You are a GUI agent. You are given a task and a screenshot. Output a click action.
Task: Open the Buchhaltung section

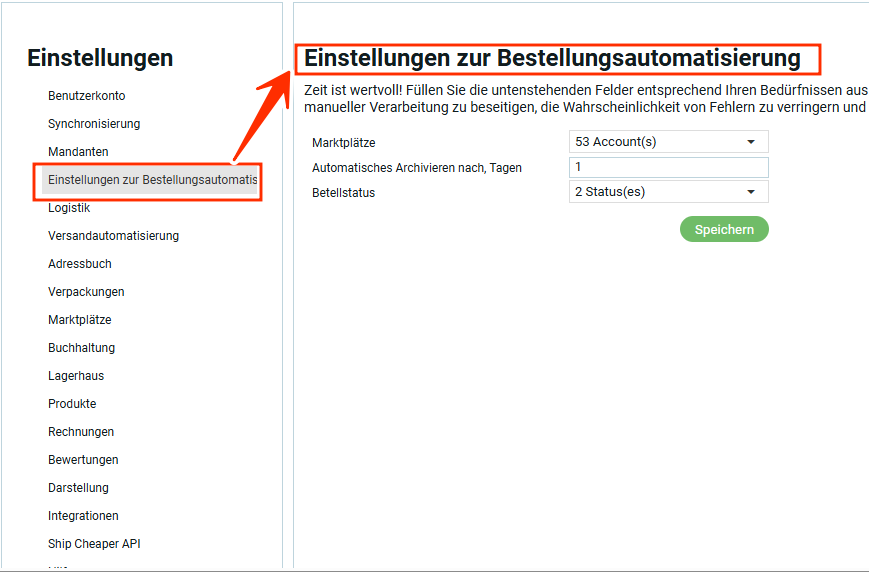click(x=81, y=348)
